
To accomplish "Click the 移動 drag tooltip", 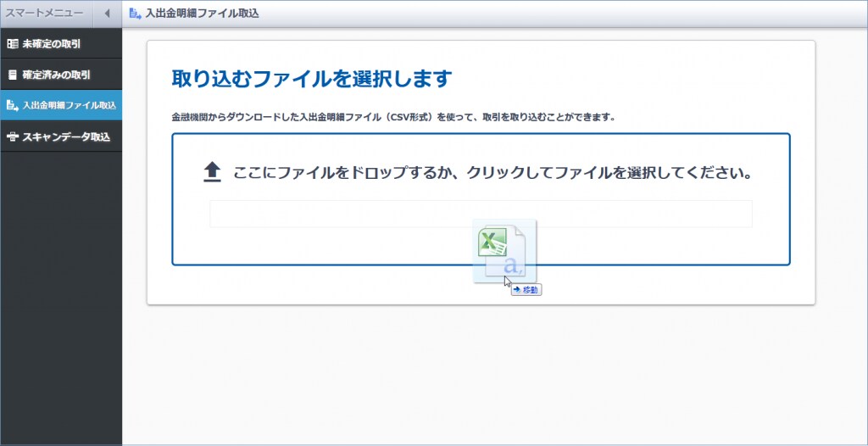I will (x=526, y=289).
